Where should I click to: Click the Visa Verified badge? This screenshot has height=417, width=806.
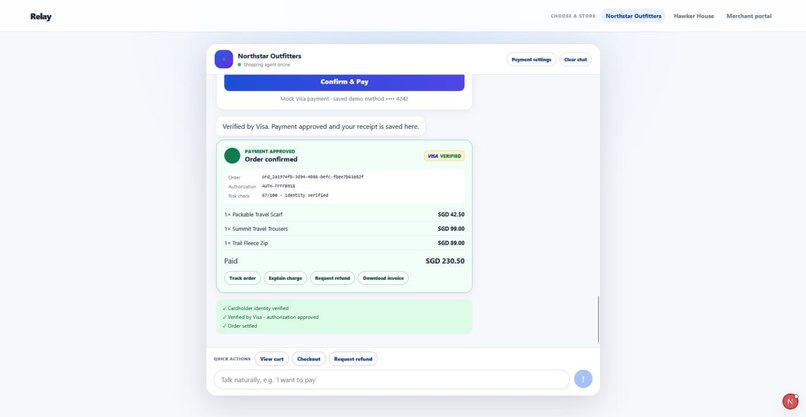click(x=444, y=156)
